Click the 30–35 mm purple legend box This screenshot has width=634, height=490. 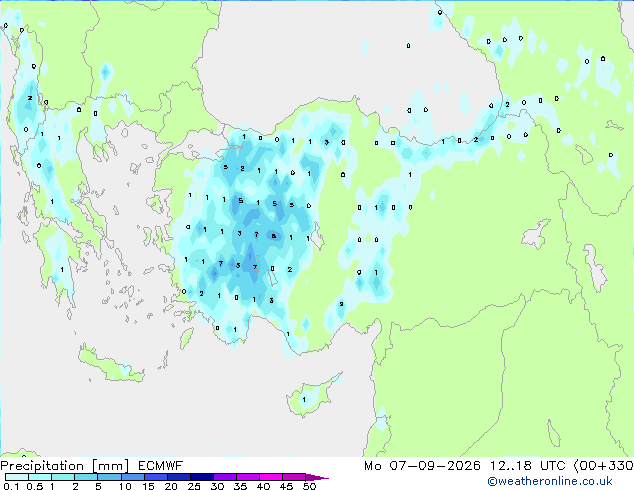224,477
